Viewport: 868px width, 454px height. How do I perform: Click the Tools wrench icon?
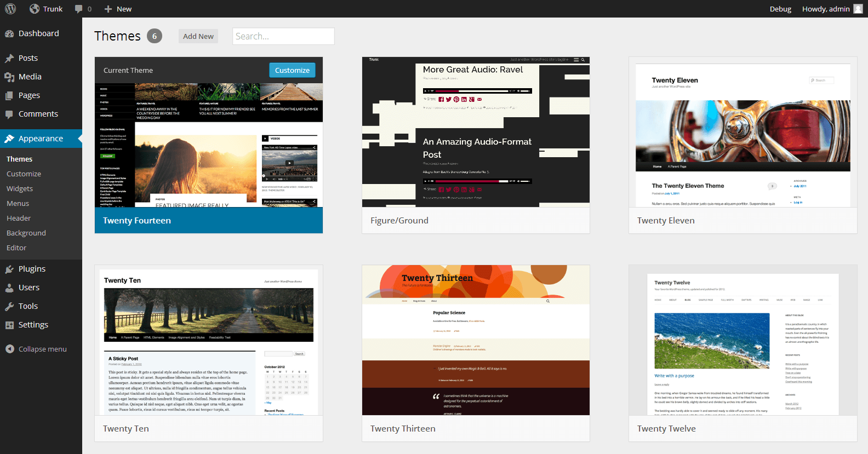(x=9, y=306)
